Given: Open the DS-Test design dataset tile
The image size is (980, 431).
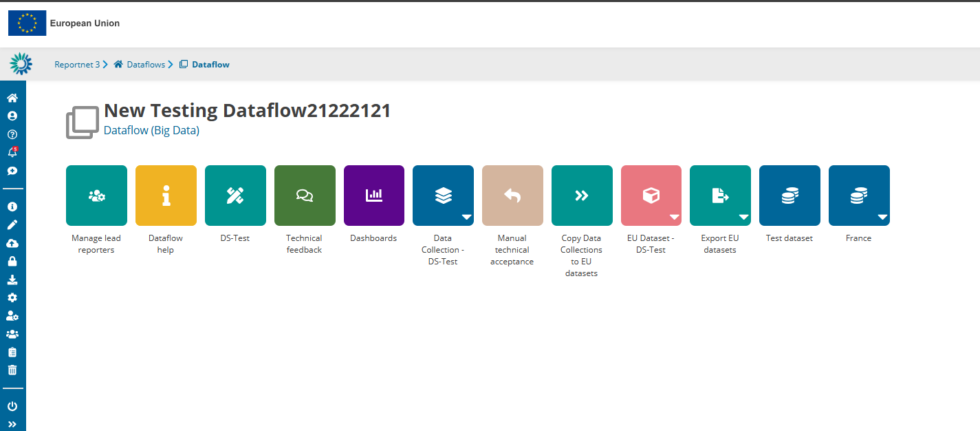Looking at the screenshot, I should 235,196.
